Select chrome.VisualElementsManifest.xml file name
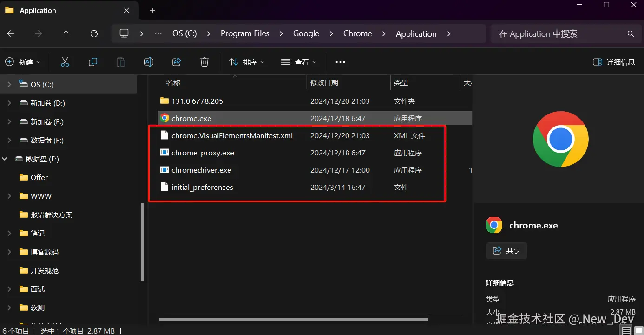 pyautogui.click(x=232, y=135)
